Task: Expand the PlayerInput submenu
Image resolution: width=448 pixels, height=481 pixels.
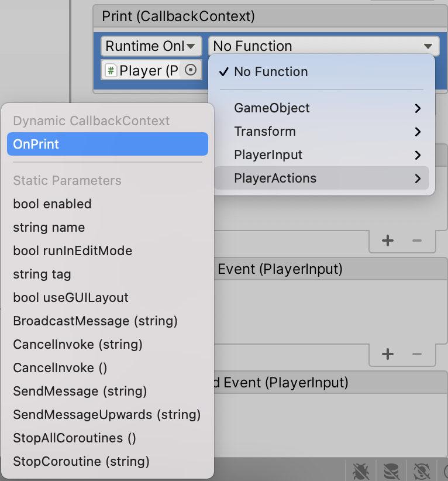Action: click(x=322, y=154)
